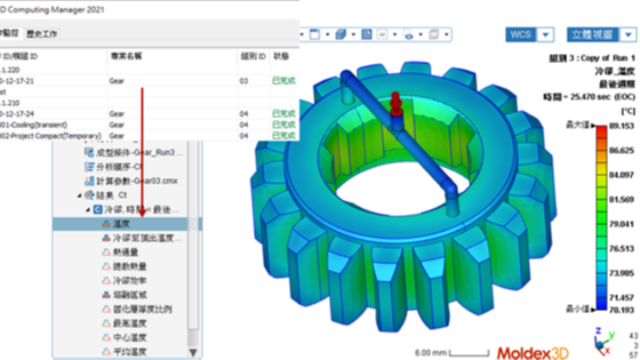Click the 立體視圖 button
The image size is (640, 360).
[x=593, y=35]
